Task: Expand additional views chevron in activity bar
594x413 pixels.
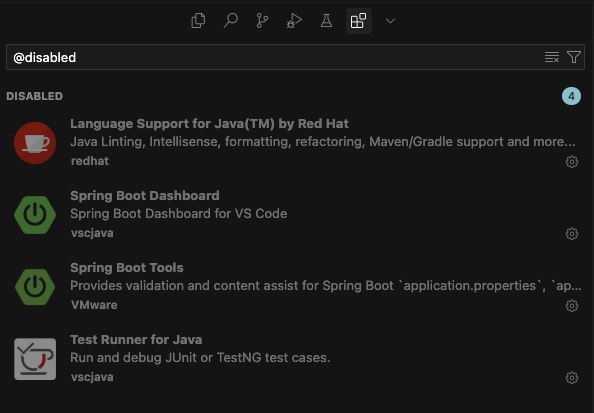Action: (391, 21)
